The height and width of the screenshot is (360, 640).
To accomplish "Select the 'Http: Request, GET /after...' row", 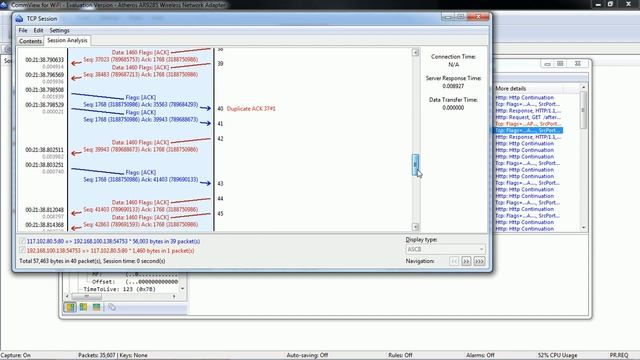I will [x=528, y=117].
